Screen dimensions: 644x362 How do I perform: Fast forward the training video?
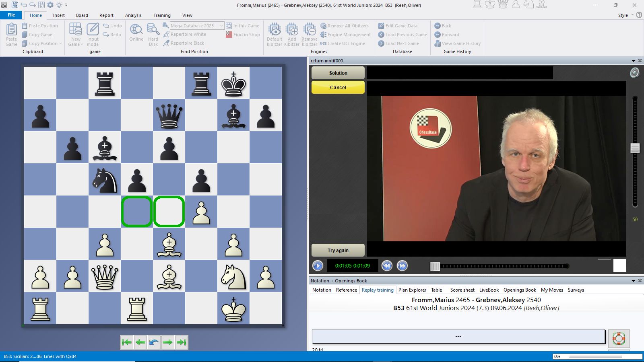pos(402,265)
